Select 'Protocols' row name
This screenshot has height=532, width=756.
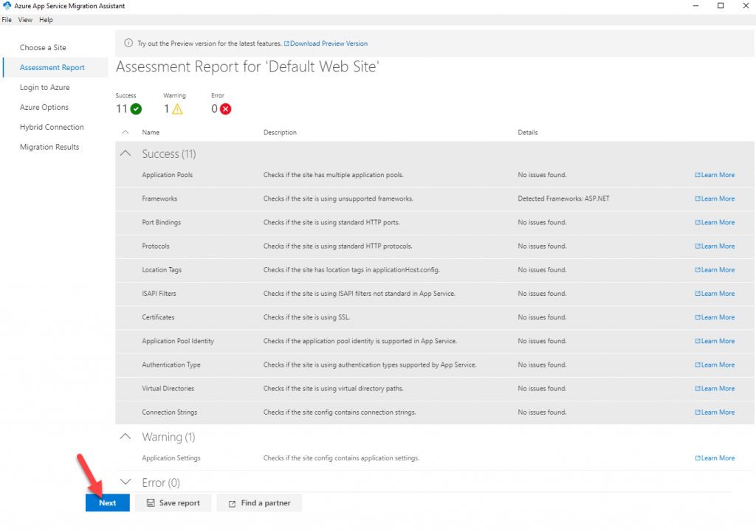155,246
